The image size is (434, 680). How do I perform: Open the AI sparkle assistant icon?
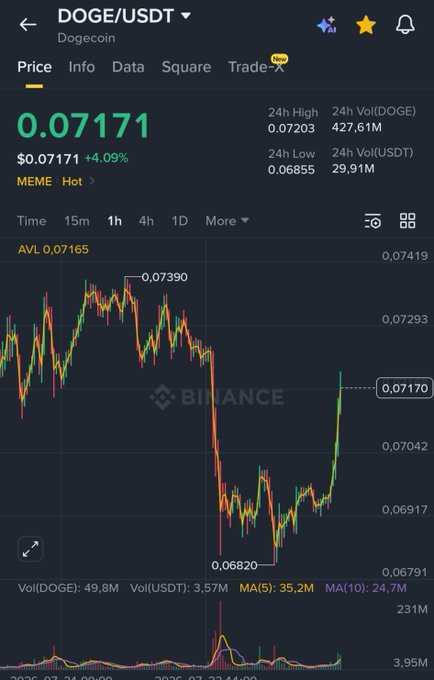pos(326,25)
